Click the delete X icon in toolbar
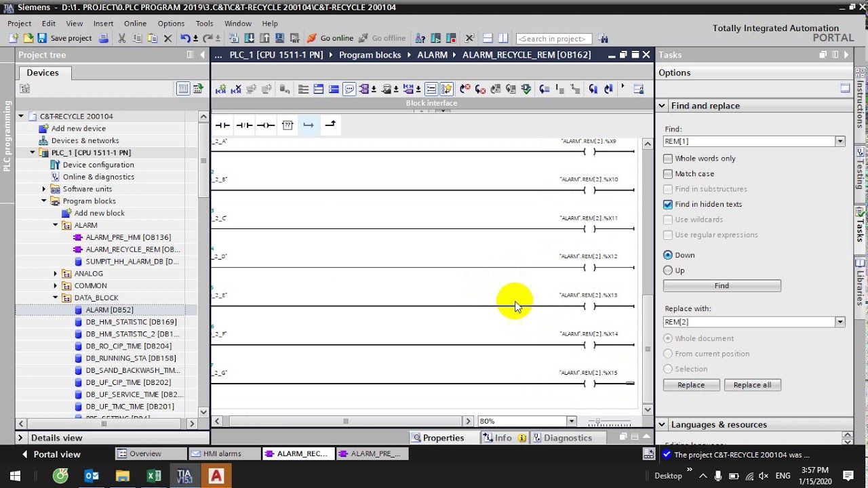Viewport: 868px width, 488px height. click(x=167, y=39)
